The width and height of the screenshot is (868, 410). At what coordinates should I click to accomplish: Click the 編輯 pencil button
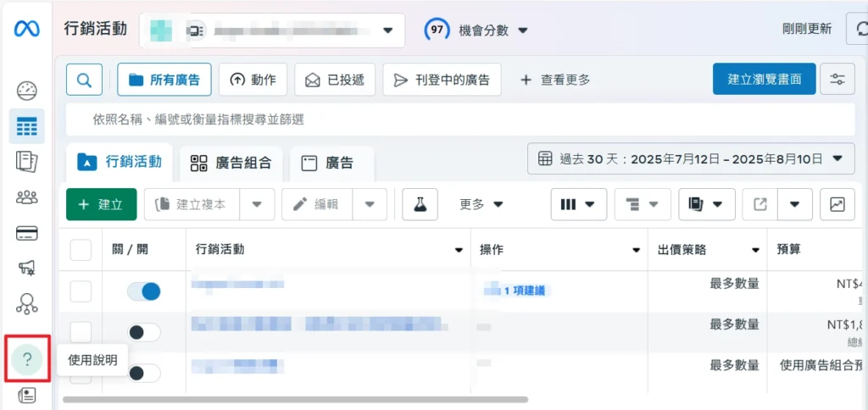[316, 204]
